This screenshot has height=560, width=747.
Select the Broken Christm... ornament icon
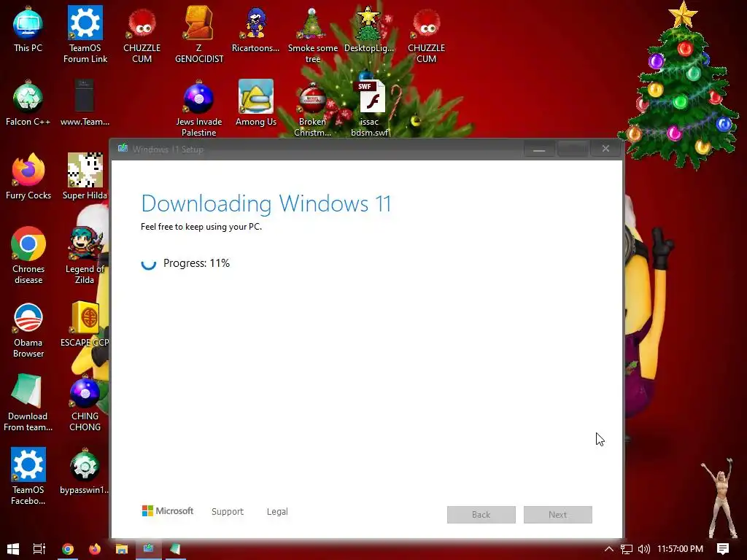312,109
